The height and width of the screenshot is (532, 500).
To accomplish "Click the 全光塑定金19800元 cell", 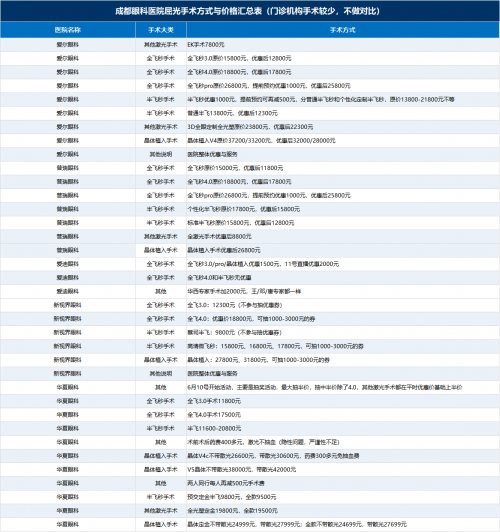I will [x=343, y=511].
